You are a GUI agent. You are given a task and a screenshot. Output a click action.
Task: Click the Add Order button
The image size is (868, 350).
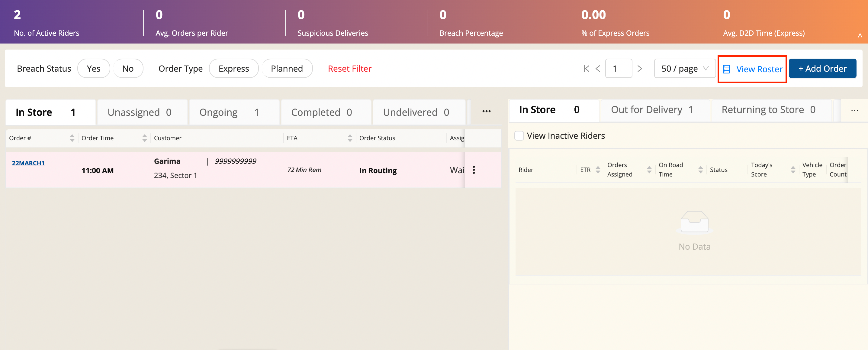822,69
